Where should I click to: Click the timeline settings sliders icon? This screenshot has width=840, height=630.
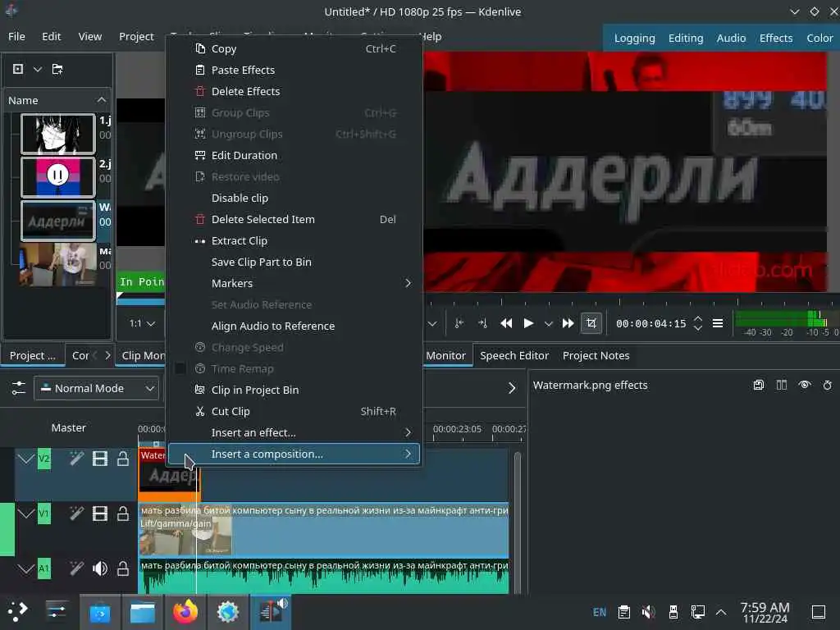(x=18, y=388)
